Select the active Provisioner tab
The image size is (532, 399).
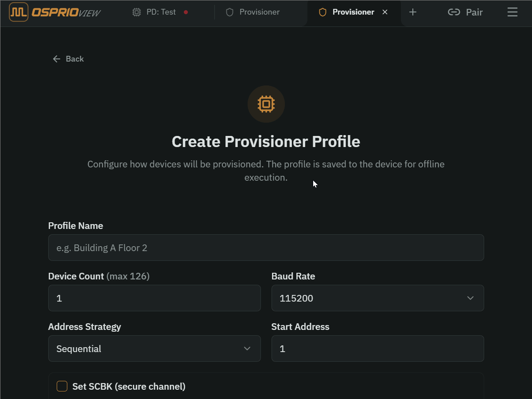[x=353, y=12]
